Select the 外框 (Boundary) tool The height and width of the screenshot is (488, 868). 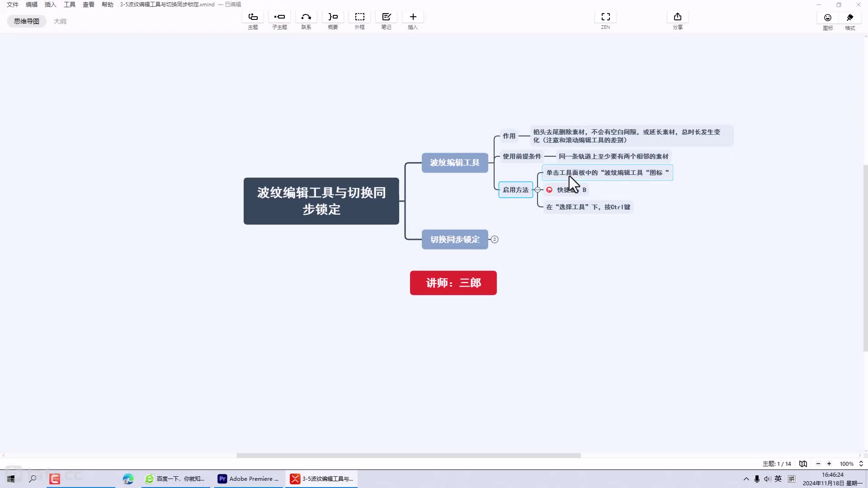coord(359,17)
